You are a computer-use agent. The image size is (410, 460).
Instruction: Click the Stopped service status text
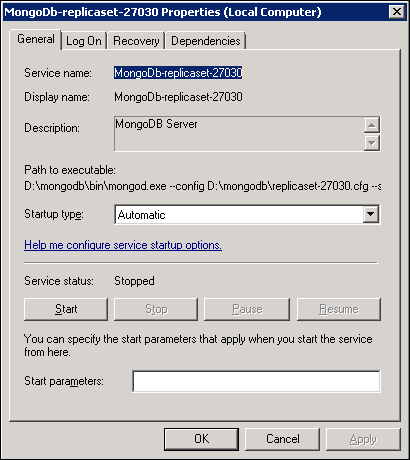(134, 281)
